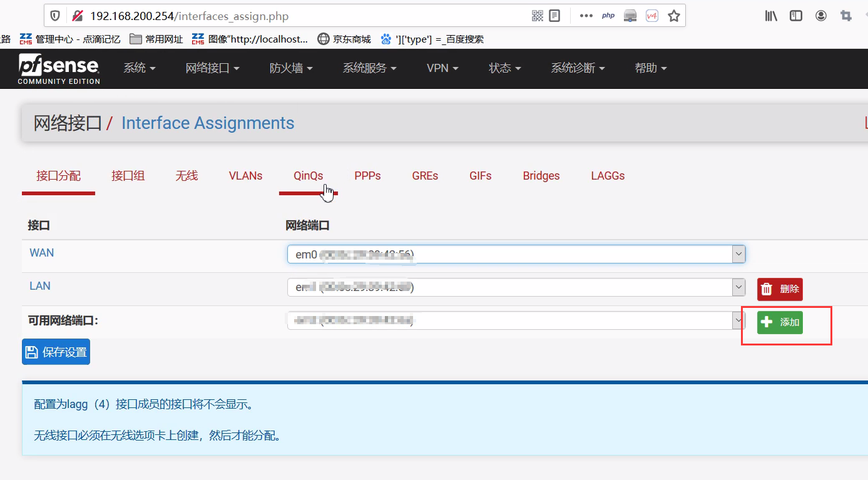Click the 无线接口必须在无线选项卡上创建 notice text
Screen dimensions: 868x480
point(158,435)
